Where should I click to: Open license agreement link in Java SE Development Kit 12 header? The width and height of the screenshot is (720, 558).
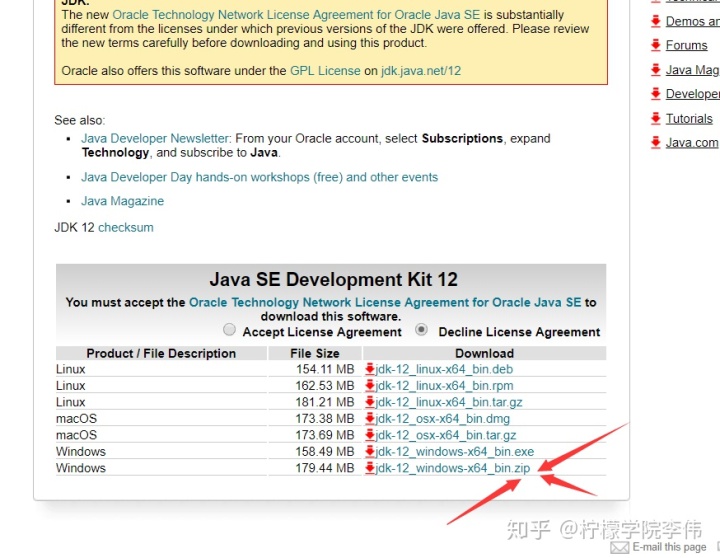pyautogui.click(x=385, y=302)
